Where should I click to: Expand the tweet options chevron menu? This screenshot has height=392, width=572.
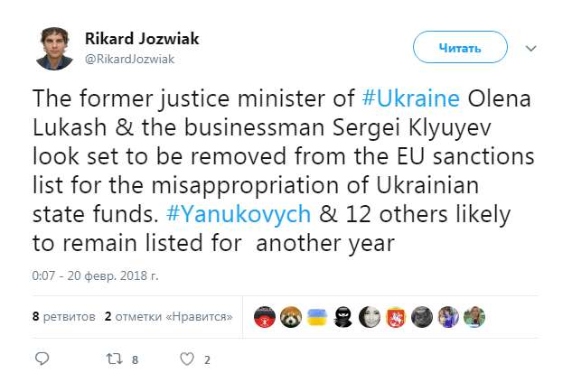click(532, 46)
